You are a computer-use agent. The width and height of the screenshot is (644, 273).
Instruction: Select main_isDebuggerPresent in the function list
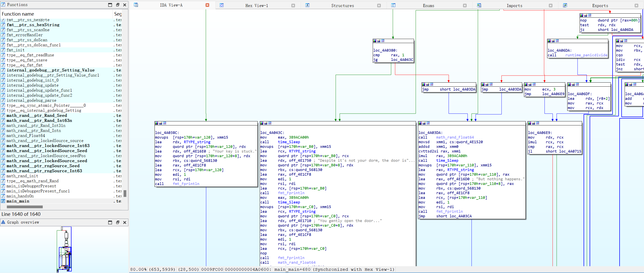(31, 186)
